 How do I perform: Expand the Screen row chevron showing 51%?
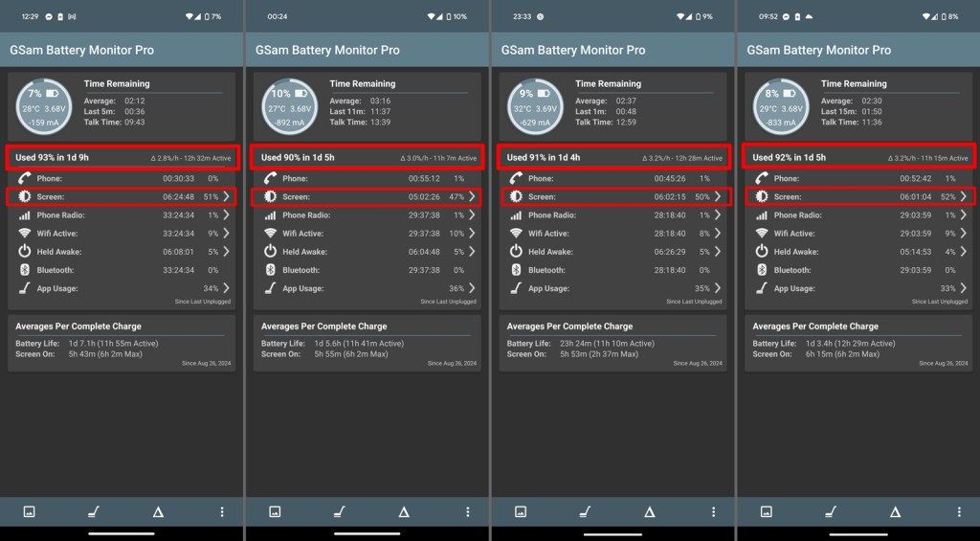pyautogui.click(x=227, y=196)
